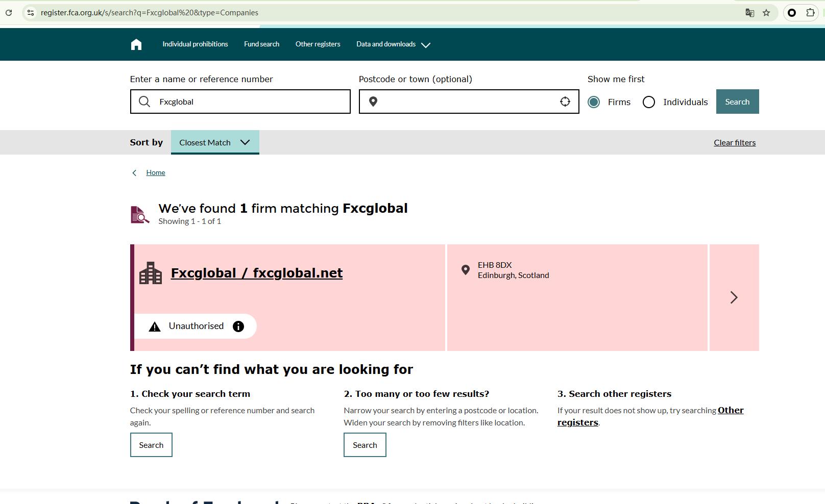
Task: Open site information icon in address bar
Action: (31, 13)
